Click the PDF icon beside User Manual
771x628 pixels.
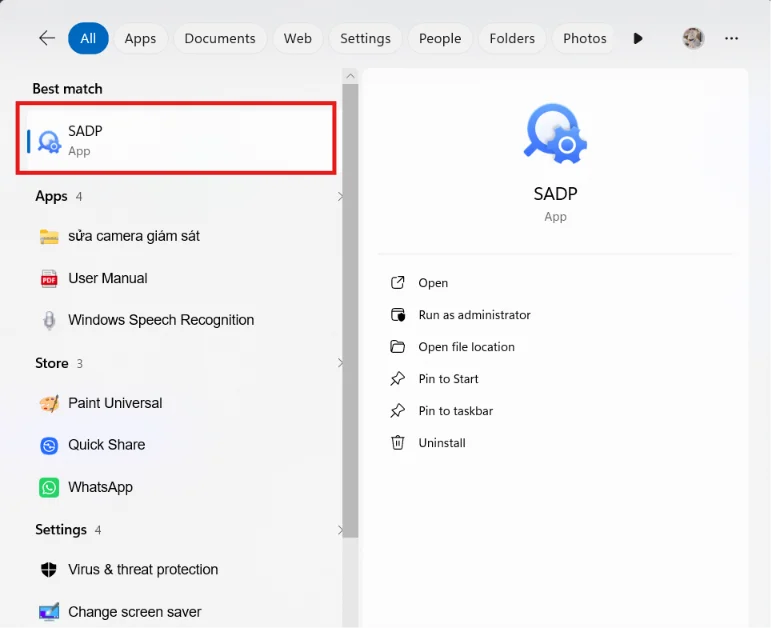click(x=49, y=279)
